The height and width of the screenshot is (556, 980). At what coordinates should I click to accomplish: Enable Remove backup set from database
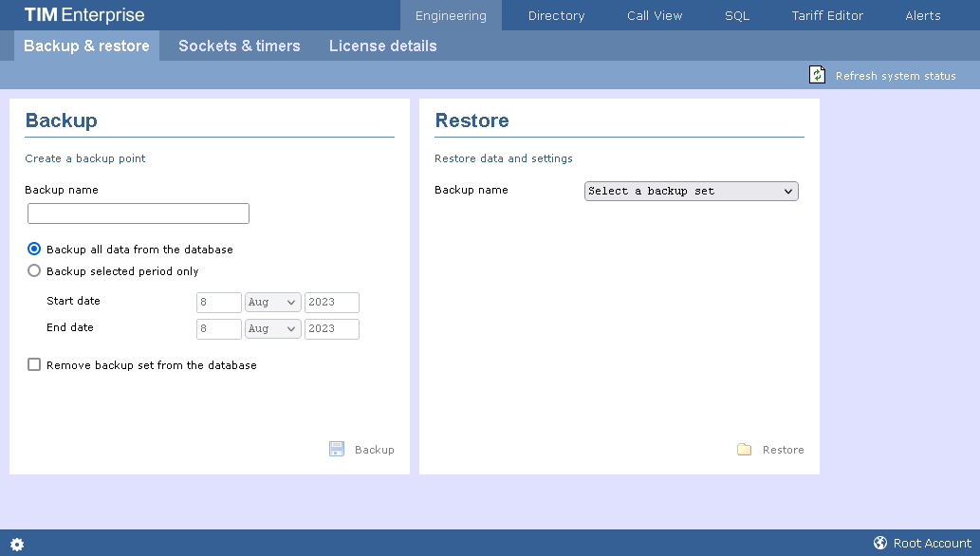[x=35, y=365]
